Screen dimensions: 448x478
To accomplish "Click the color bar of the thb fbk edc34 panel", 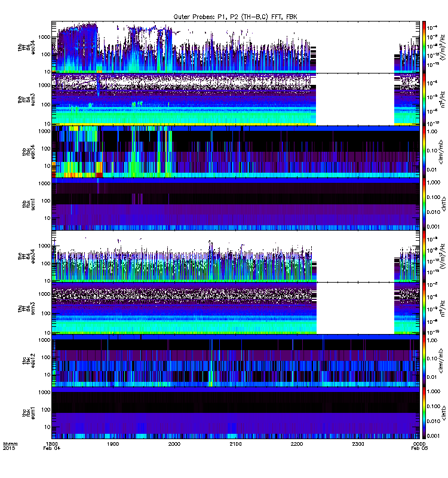I will 424,152.
